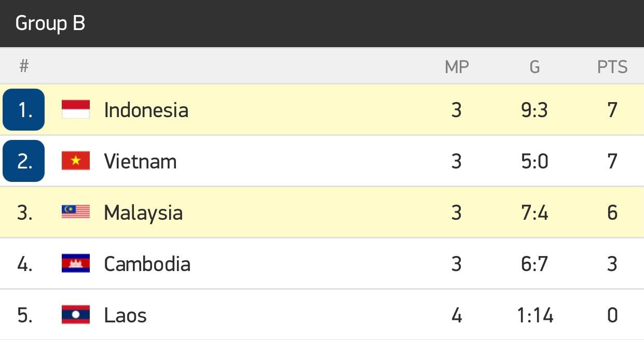This screenshot has width=644, height=340.
Task: Click the Group B header title
Action: click(50, 23)
